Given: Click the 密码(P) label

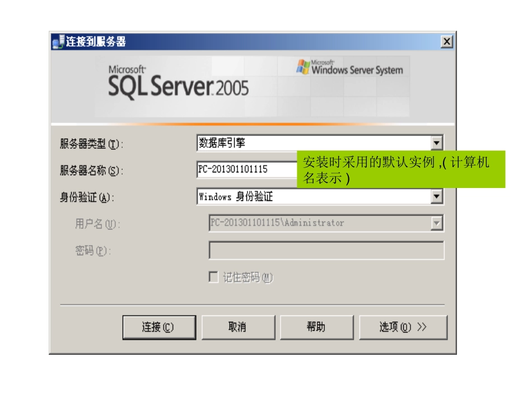Looking at the screenshot, I should [93, 251].
